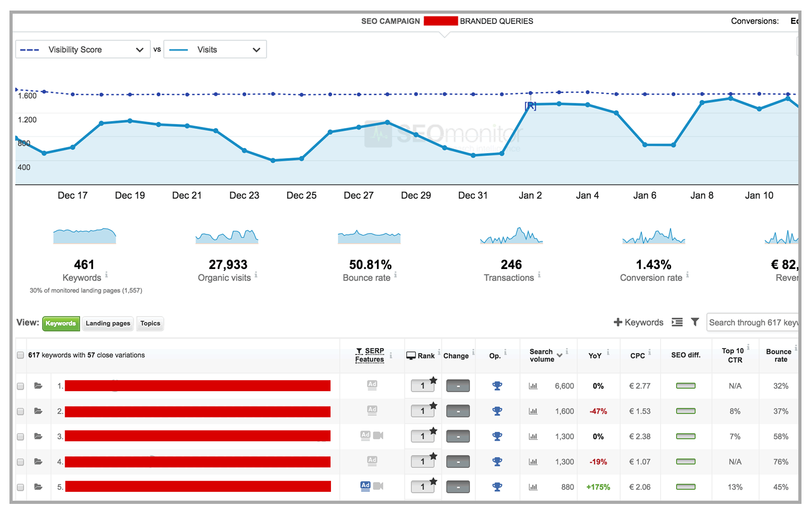Select the checkbox on keyword row 5
The width and height of the screenshot is (812, 516).
point(20,487)
